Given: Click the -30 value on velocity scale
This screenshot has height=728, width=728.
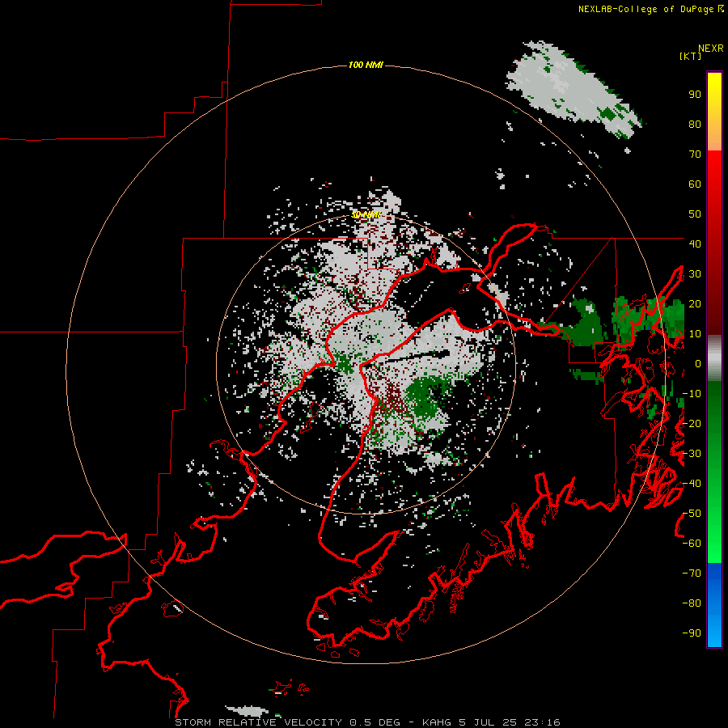Looking at the screenshot, I should coord(692,454).
